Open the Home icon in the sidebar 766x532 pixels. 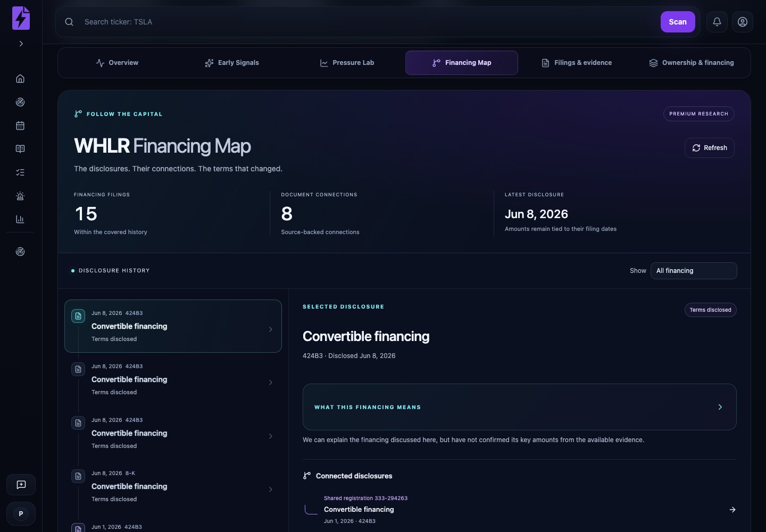(x=20, y=79)
